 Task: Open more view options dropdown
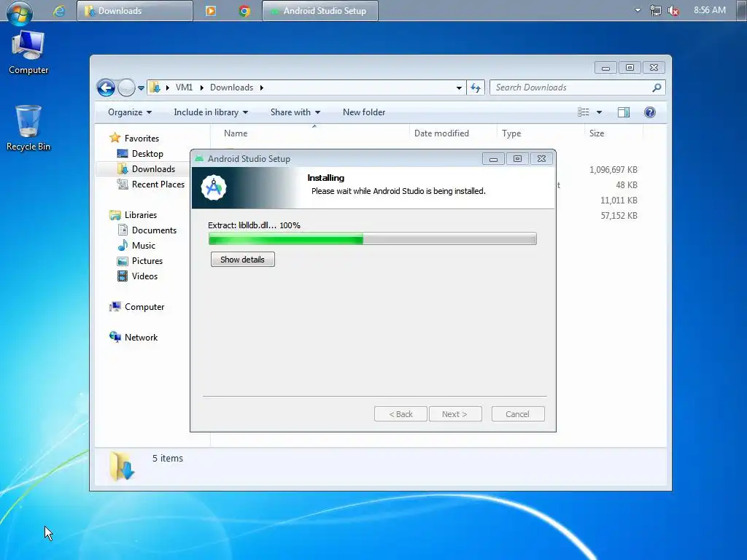(x=600, y=112)
